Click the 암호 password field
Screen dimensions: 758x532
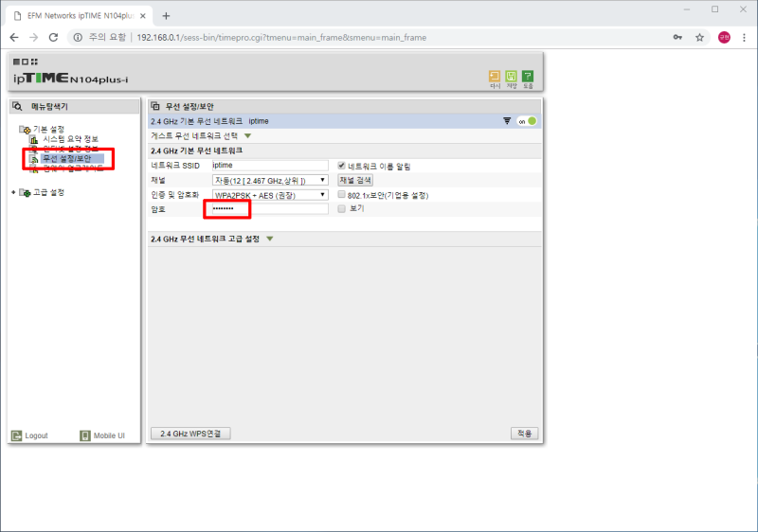[270, 208]
